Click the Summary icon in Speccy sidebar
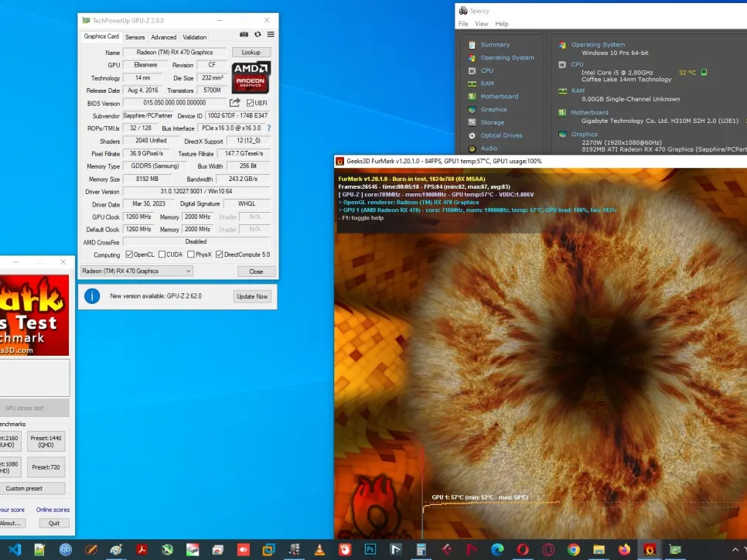Image resolution: width=747 pixels, height=560 pixels. click(472, 45)
